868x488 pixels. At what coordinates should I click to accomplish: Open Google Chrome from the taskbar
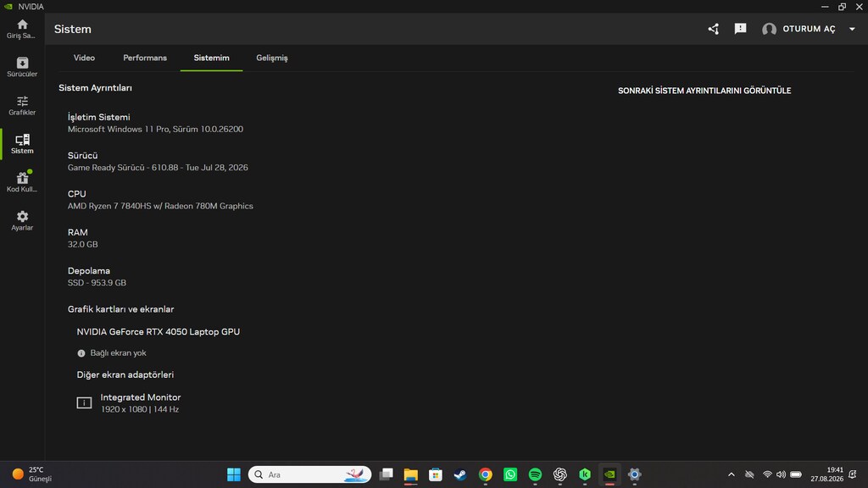click(x=486, y=474)
